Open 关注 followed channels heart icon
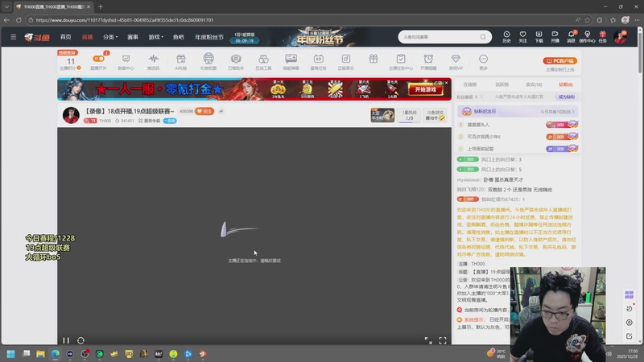The height and width of the screenshot is (362, 644). click(522, 37)
